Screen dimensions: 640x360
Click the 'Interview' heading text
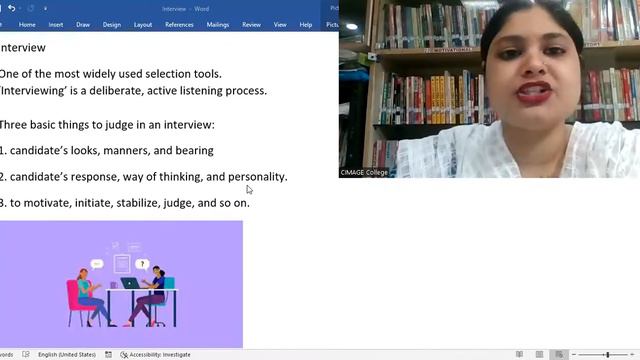(x=23, y=48)
